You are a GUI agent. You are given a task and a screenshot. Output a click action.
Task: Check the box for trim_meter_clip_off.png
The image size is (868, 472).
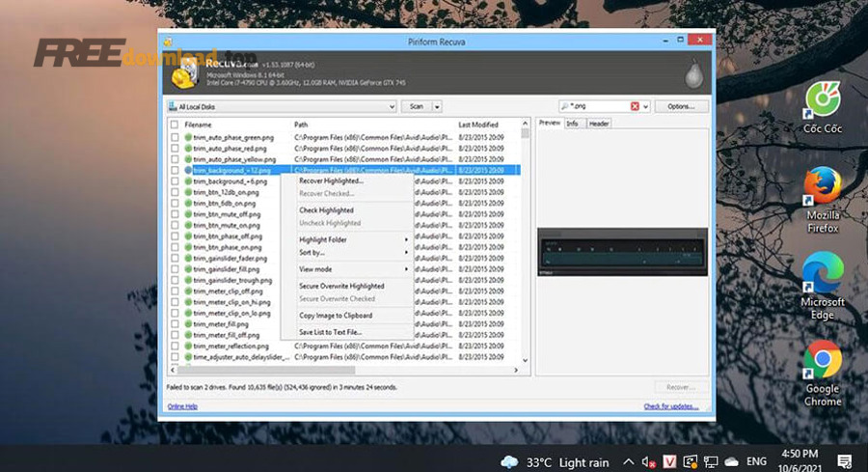coord(175,291)
